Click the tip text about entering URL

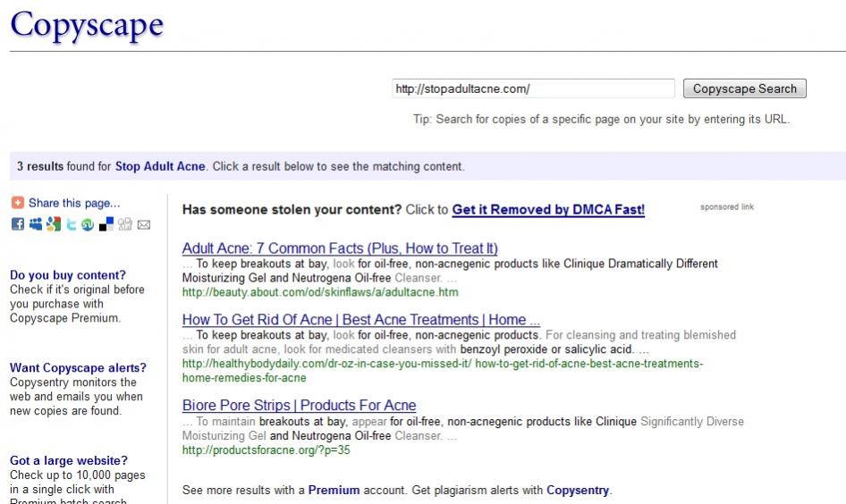pos(601,119)
